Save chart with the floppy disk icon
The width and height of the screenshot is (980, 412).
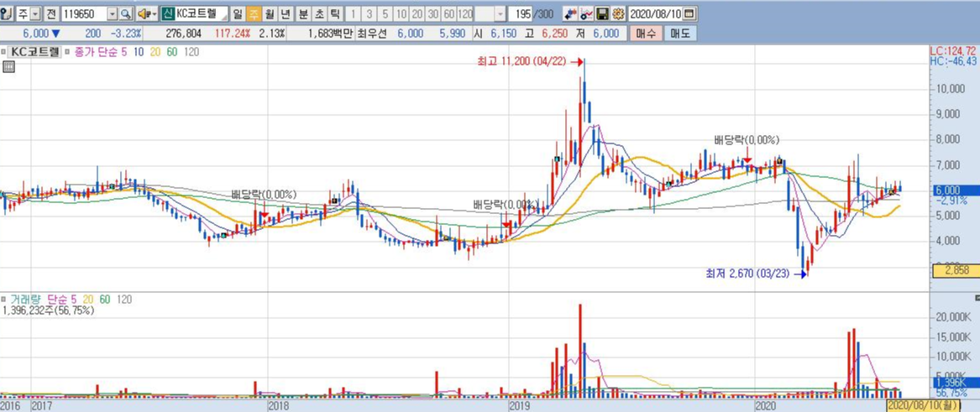[x=602, y=13]
